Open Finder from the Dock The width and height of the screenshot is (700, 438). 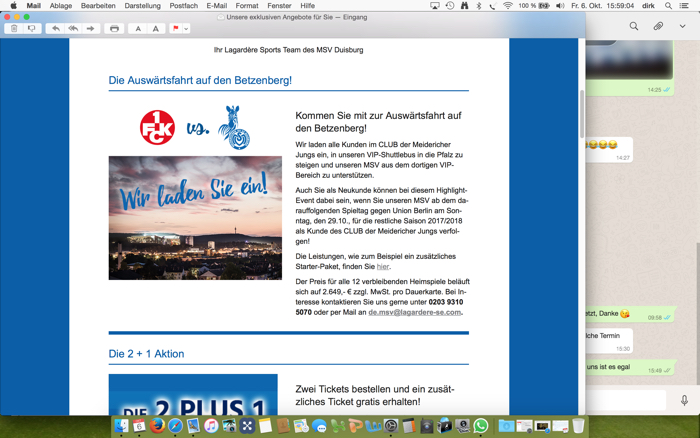tap(121, 426)
